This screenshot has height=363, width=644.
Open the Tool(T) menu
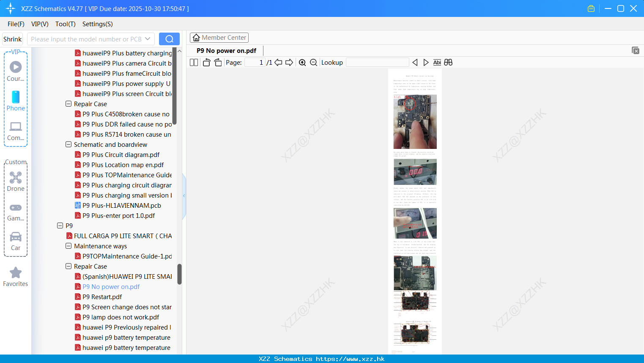pyautogui.click(x=66, y=24)
